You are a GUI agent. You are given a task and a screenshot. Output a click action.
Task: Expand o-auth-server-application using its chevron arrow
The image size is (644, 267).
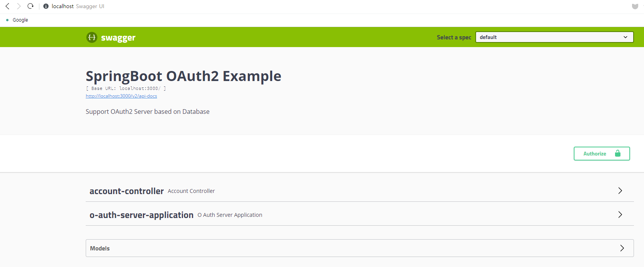620,215
